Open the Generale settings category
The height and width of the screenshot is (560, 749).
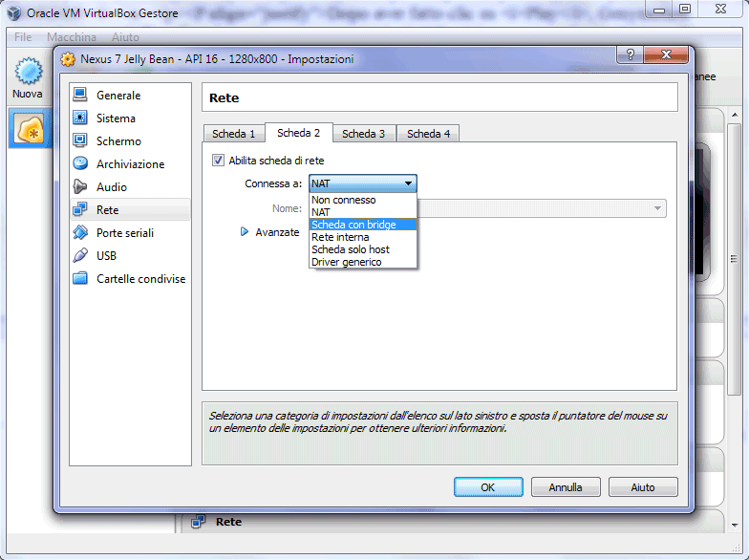pos(130,96)
